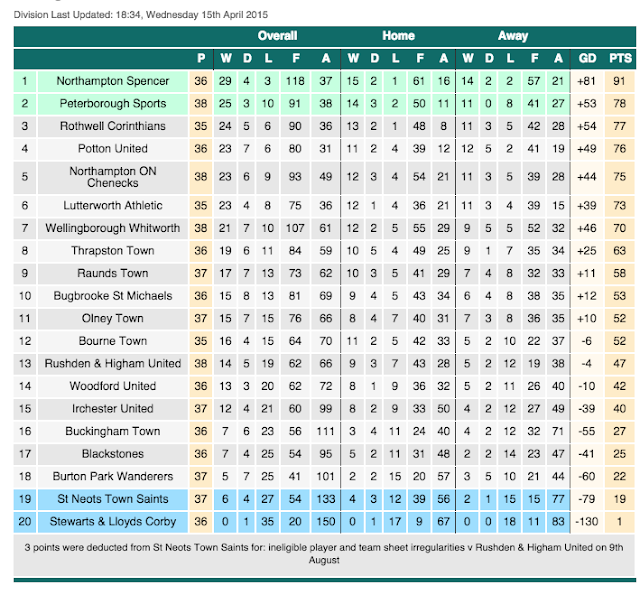The image size is (640, 595).
Task: Select the Irchester United team name
Action: (113, 409)
